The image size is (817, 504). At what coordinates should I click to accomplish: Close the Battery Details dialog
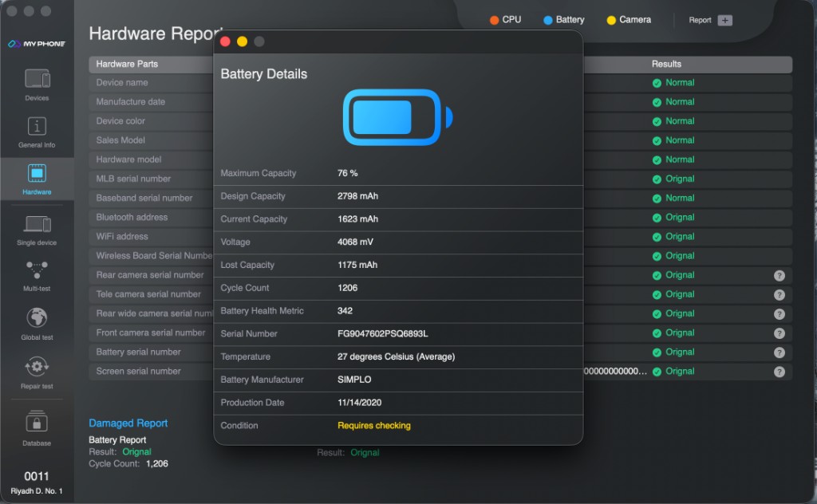point(226,41)
